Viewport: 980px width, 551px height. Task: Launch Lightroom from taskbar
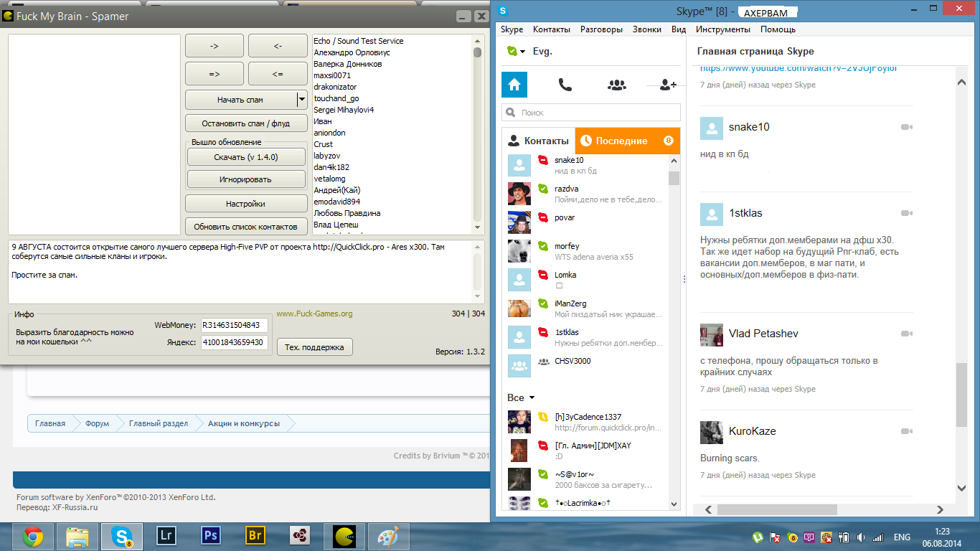point(166,536)
